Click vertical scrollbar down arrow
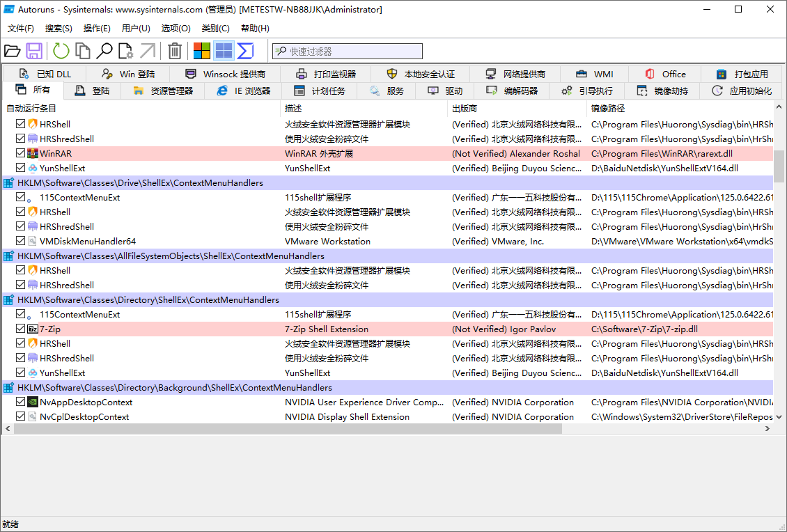Viewport: 787px width, 532px height. [x=779, y=416]
